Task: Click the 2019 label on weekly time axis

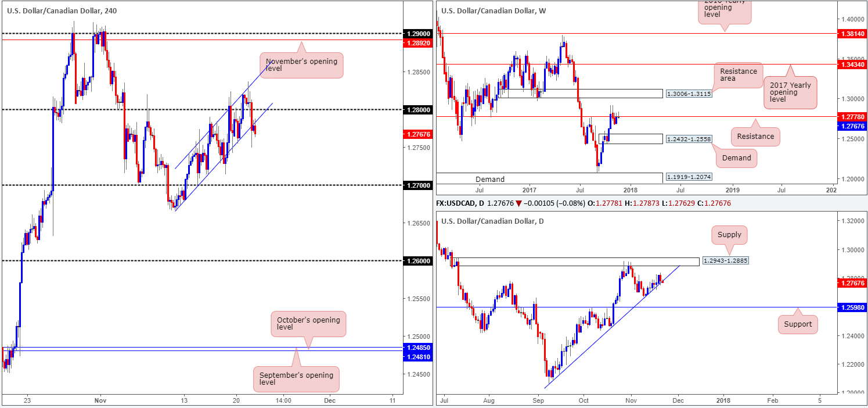Action: (x=732, y=189)
